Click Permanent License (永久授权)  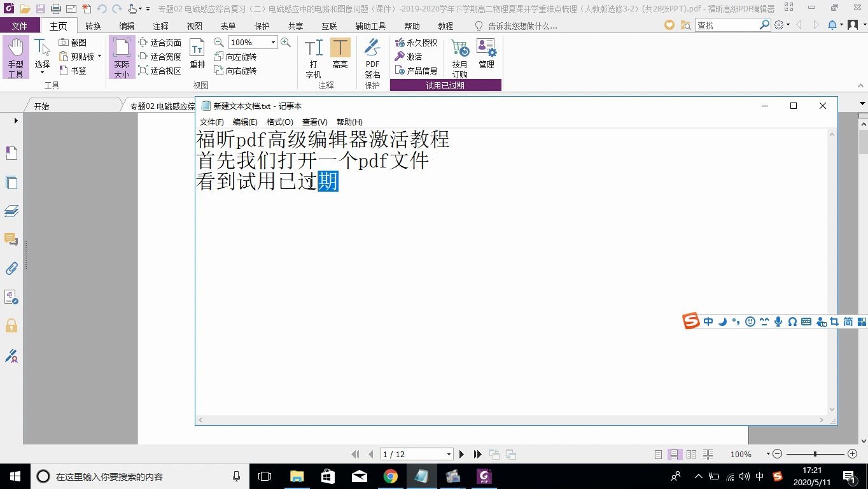coord(416,43)
